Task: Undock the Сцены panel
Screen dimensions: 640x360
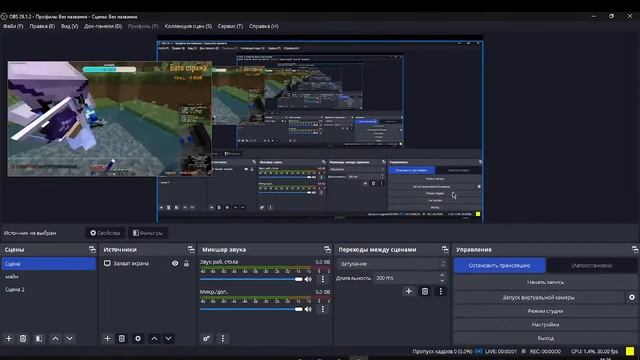Action: (92, 249)
